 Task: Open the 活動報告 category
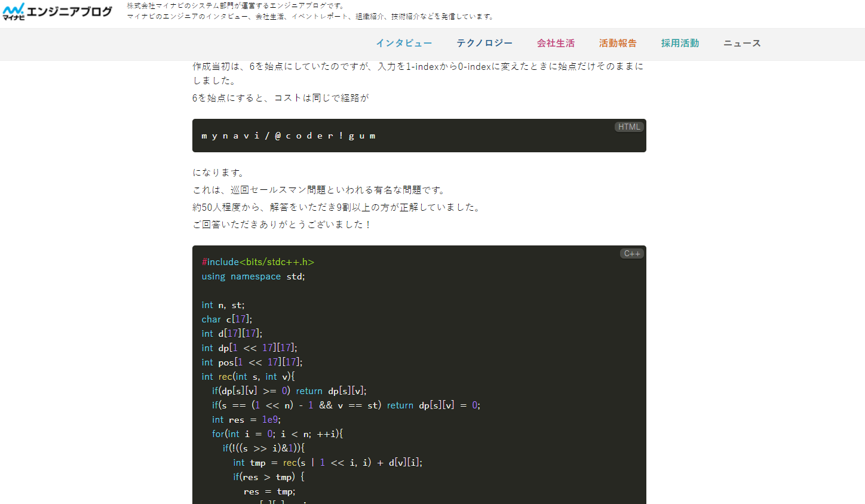pos(618,43)
